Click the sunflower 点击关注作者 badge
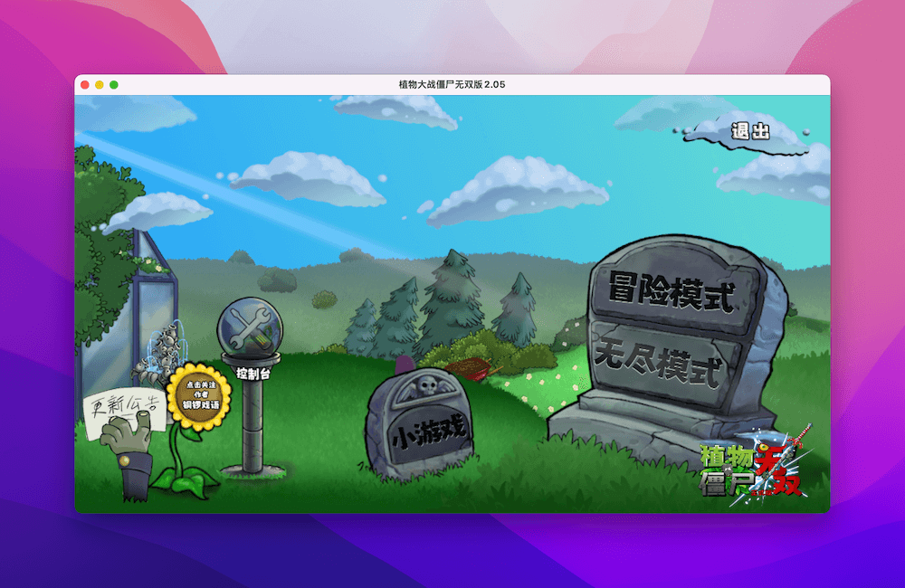The width and height of the screenshot is (905, 588). point(199,396)
